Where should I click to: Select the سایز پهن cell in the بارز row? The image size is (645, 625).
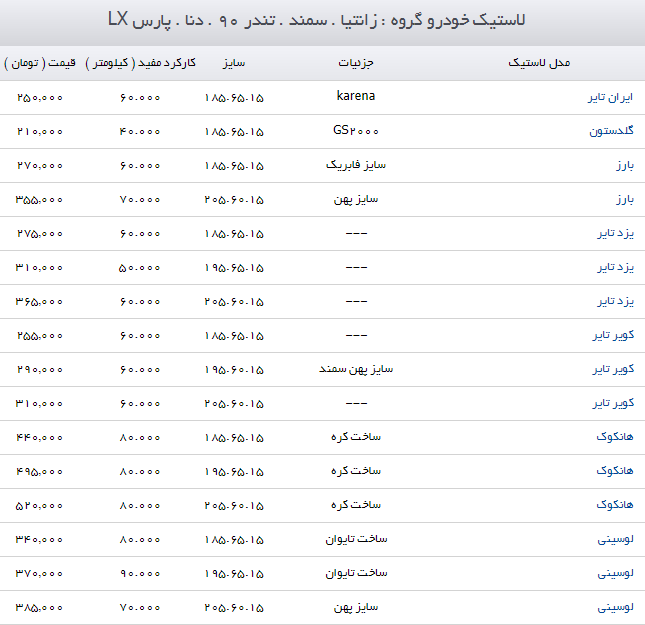(356, 200)
